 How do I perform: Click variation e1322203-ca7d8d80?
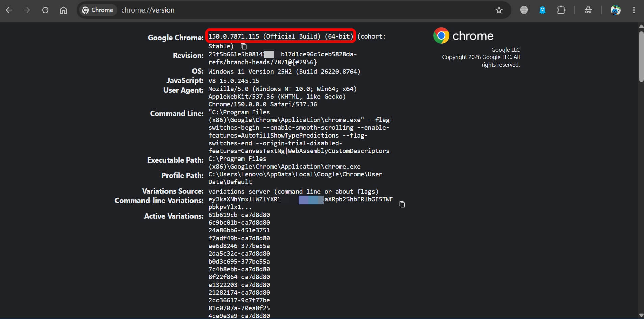[x=239, y=285]
